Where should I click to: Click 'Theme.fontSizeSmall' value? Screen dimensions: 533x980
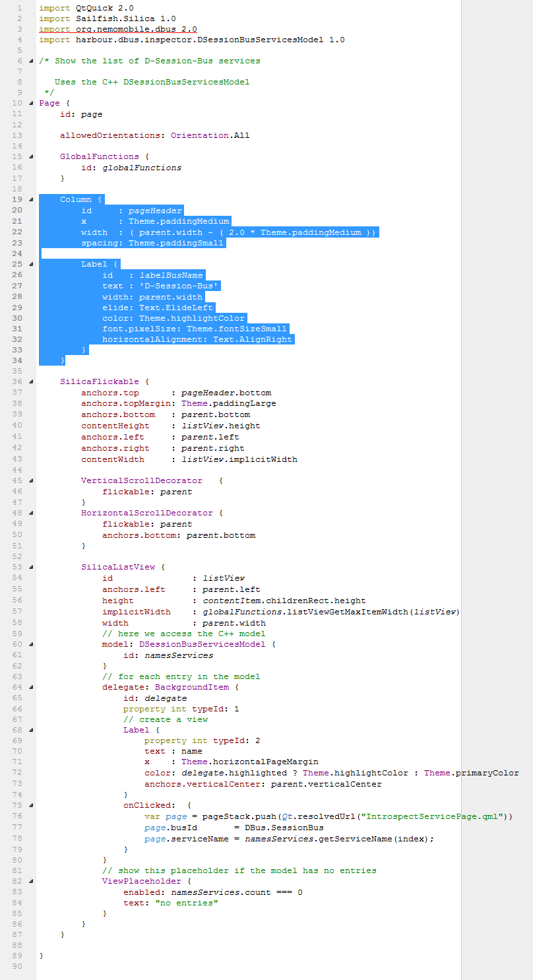(237, 329)
